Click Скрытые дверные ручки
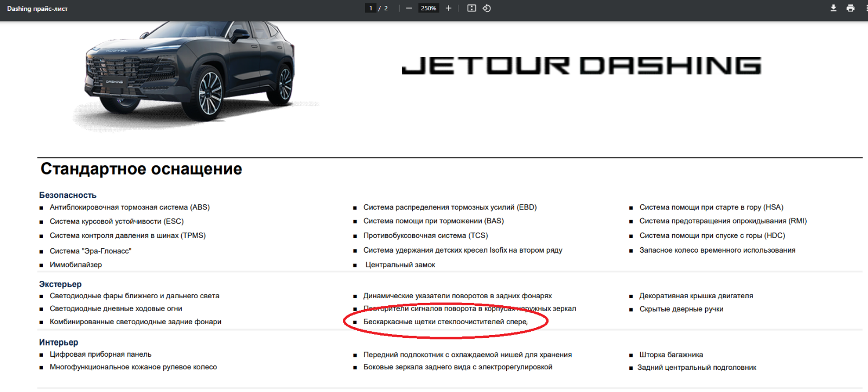The width and height of the screenshot is (868, 392). (681, 309)
